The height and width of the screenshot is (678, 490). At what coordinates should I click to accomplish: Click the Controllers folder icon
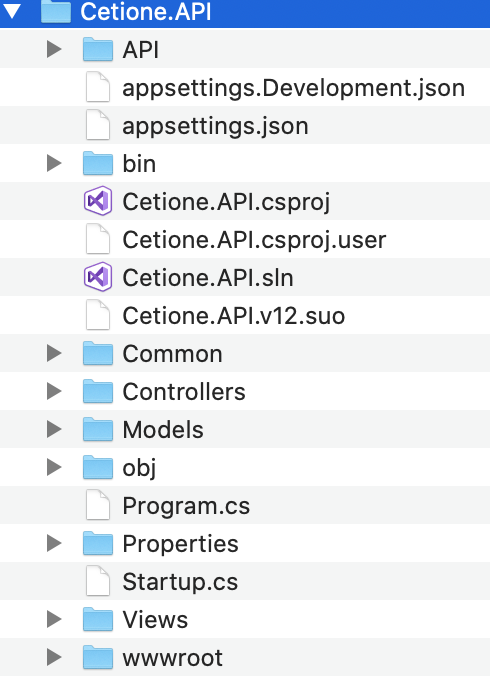click(98, 391)
